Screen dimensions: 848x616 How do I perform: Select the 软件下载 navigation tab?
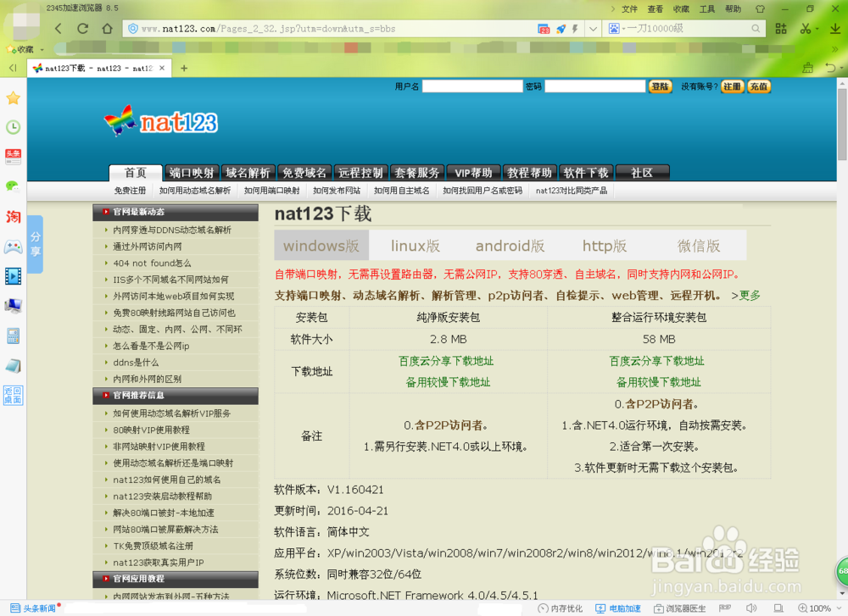pyautogui.click(x=586, y=173)
